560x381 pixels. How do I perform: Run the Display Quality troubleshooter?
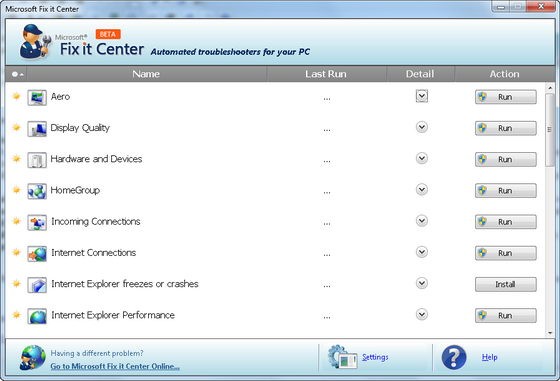[x=506, y=128]
